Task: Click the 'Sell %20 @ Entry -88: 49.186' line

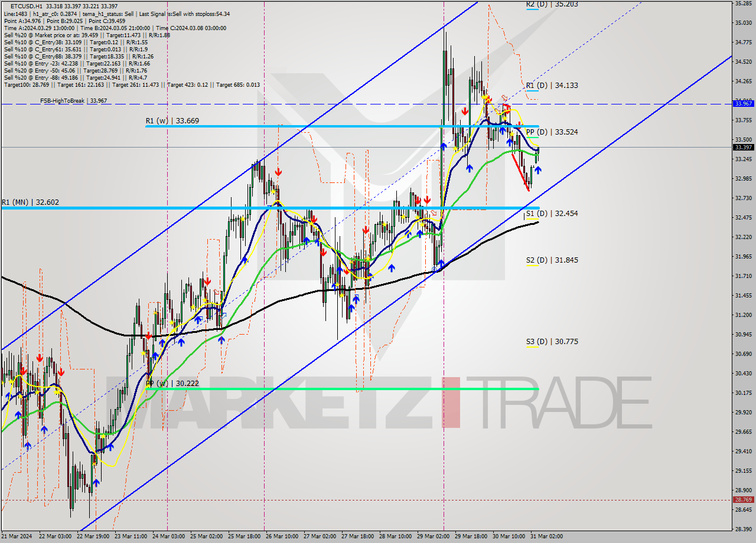Action: click(75, 77)
